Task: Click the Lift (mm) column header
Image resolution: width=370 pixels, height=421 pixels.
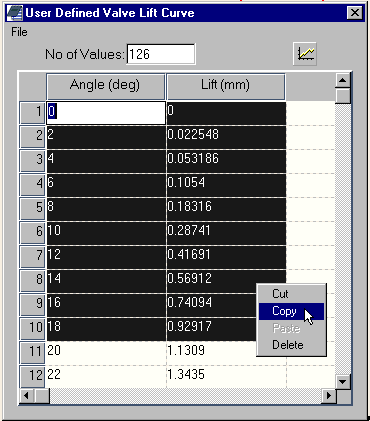Action: (226, 86)
